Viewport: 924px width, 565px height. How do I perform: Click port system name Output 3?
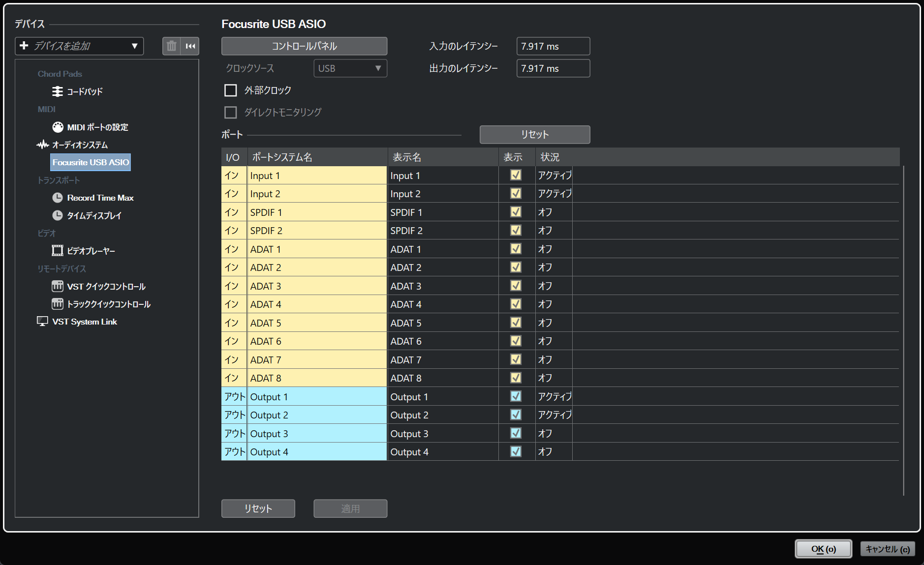point(317,434)
